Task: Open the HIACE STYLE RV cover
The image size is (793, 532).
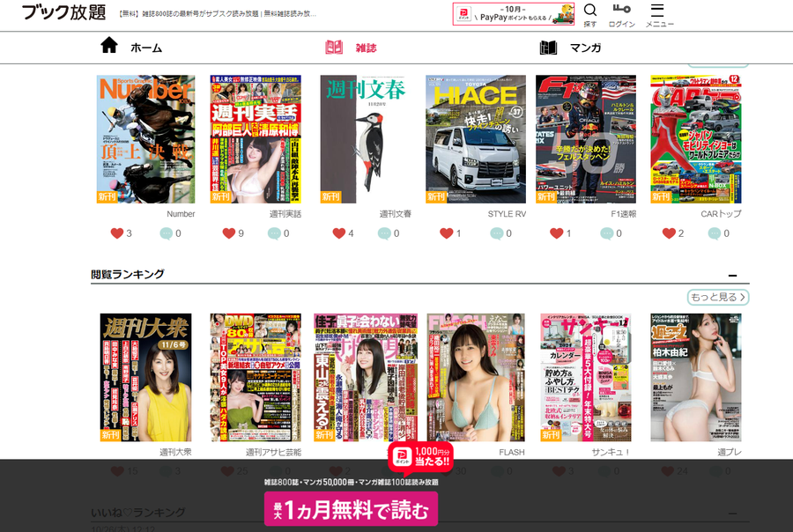Action: pos(476,139)
